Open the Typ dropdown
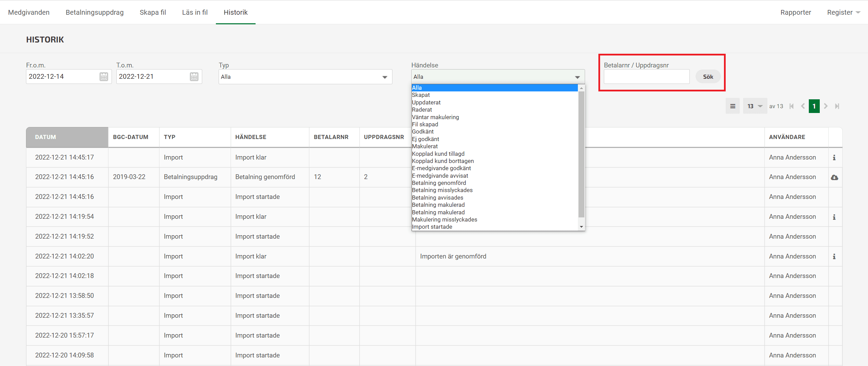868x366 pixels. [x=305, y=77]
